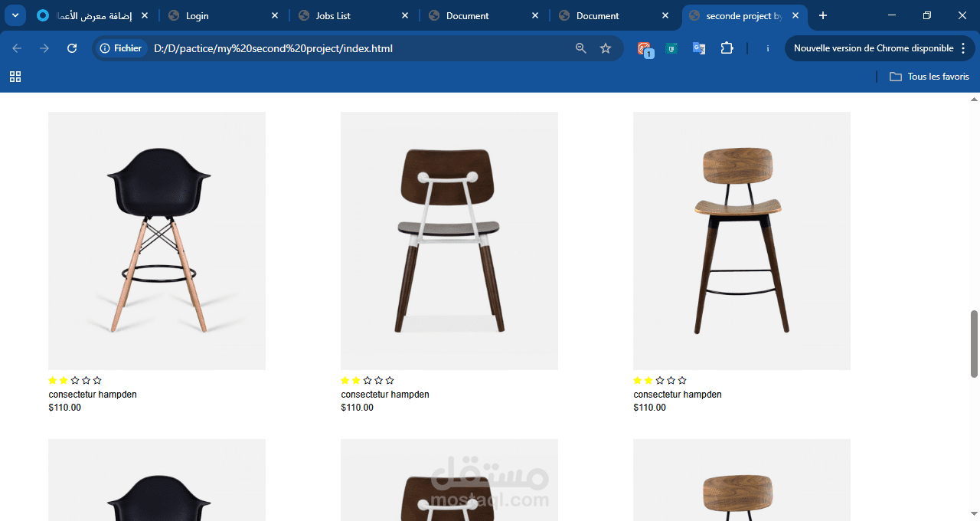Open the green shield extension icon
This screenshot has height=521, width=980.
[671, 48]
